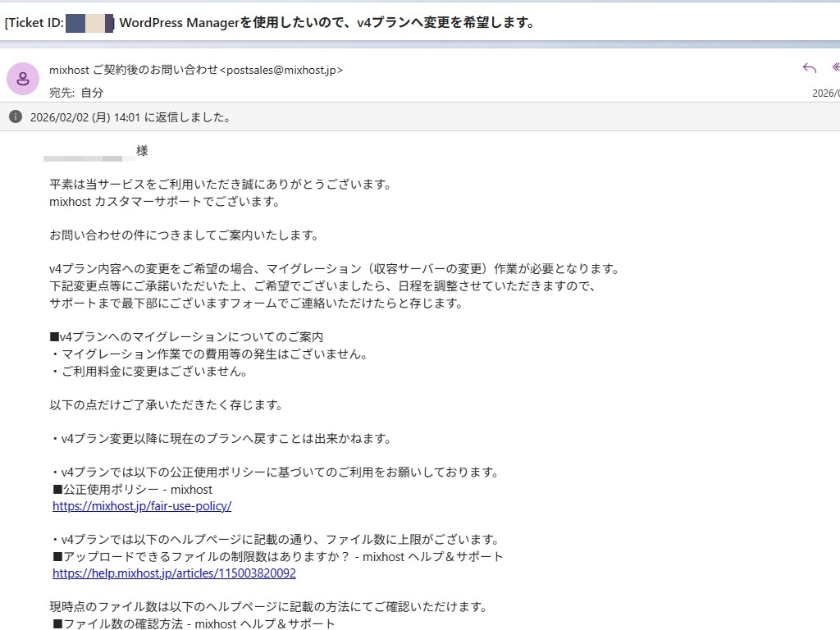Click the info icon in the reply banner
The height and width of the screenshot is (630, 840).
[17, 116]
